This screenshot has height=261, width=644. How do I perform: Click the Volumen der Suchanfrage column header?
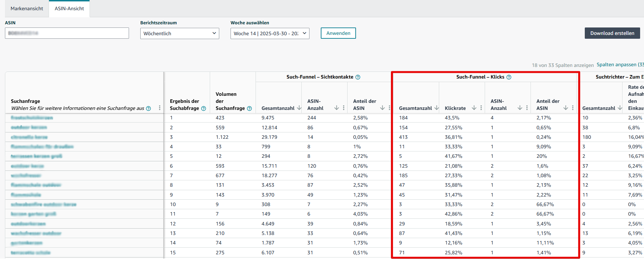[230, 101]
